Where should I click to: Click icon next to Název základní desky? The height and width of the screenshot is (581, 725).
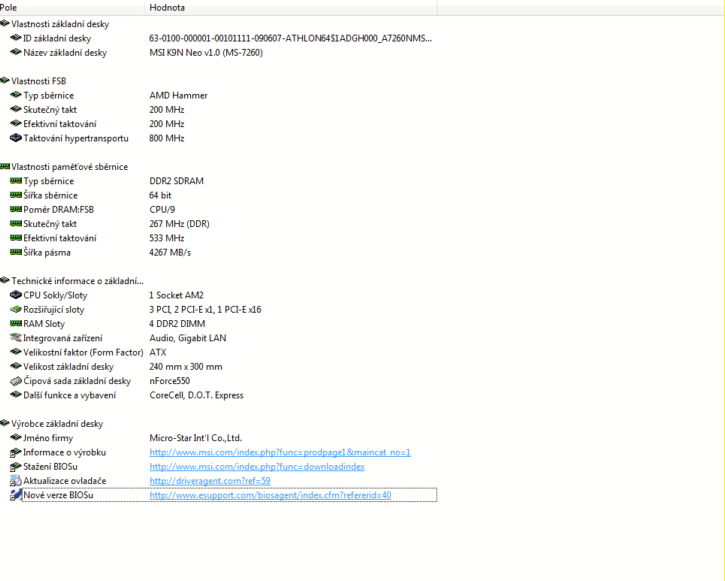pyautogui.click(x=16, y=52)
